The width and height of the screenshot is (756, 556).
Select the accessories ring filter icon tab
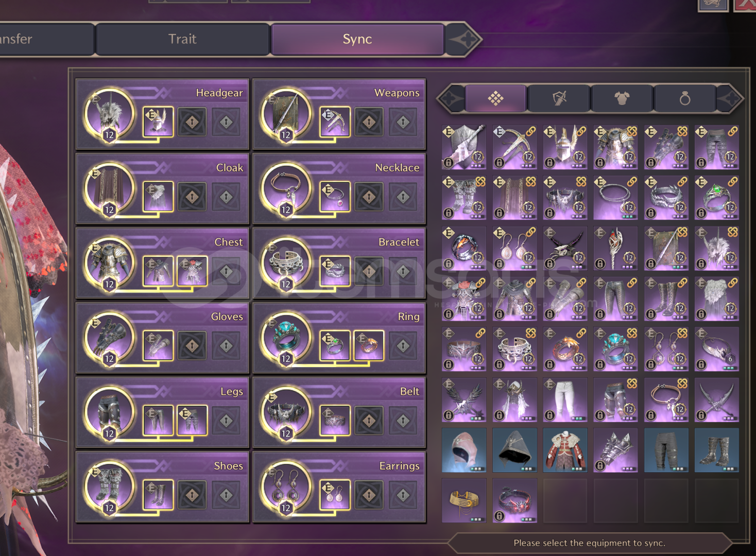pos(684,98)
